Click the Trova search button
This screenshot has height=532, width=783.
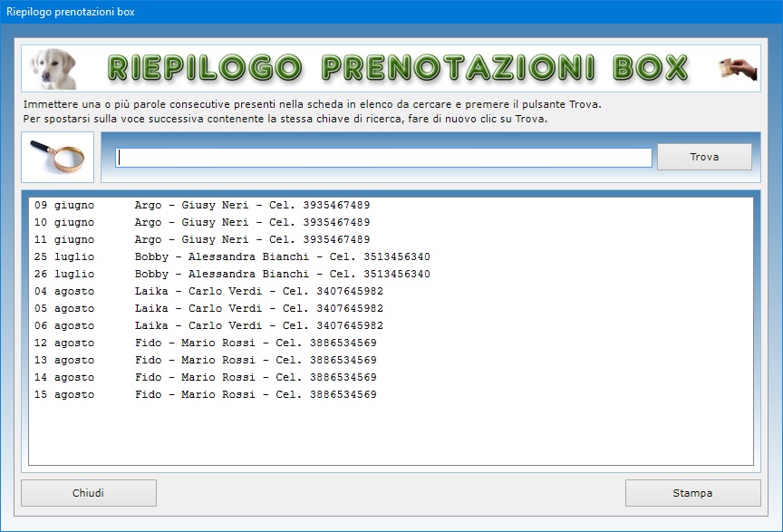704,157
